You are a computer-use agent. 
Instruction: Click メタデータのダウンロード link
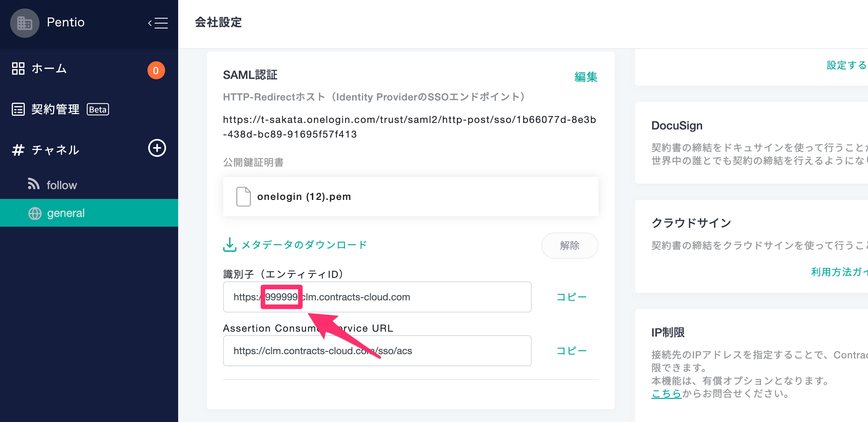pos(304,245)
